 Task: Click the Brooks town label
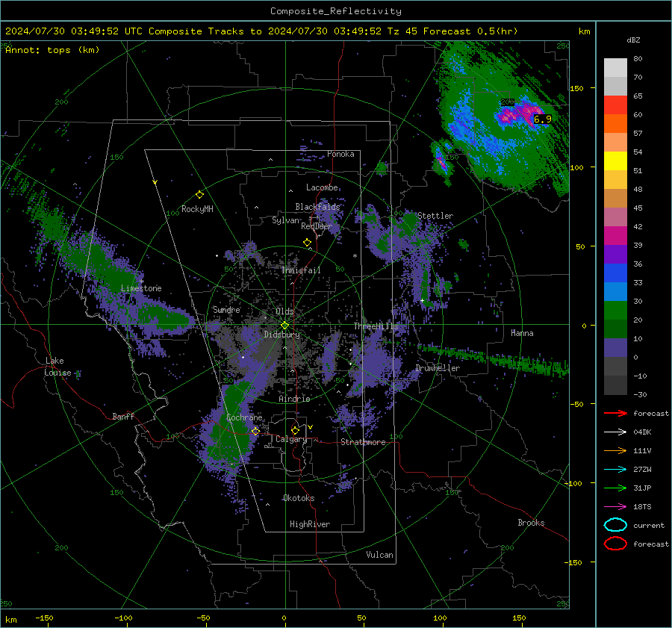(531, 523)
